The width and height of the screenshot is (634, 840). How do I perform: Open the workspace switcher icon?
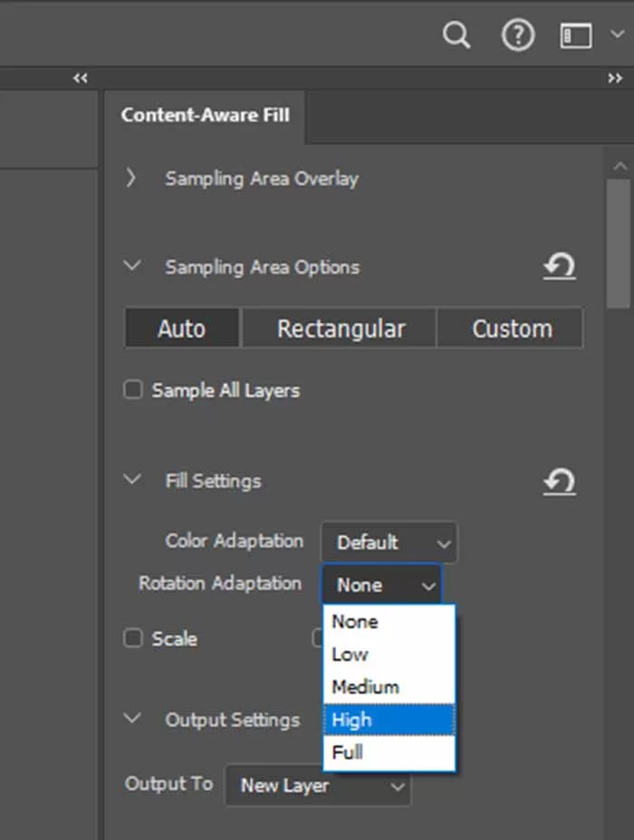[x=577, y=36]
